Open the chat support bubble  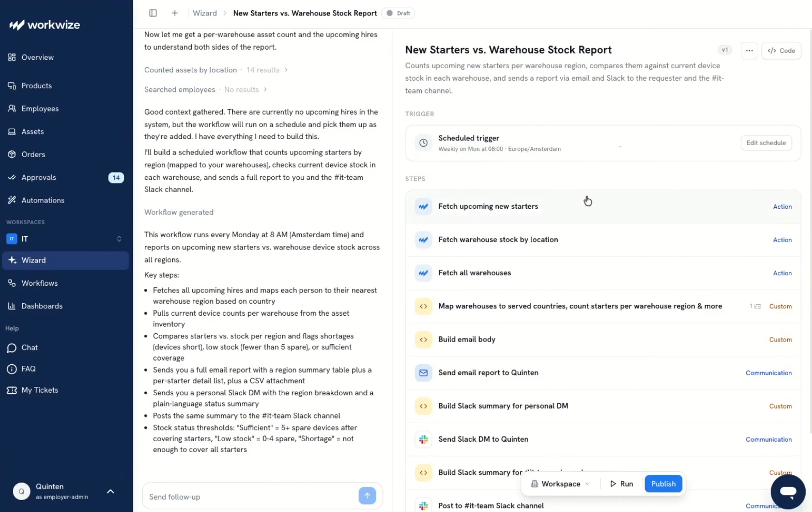point(788,492)
